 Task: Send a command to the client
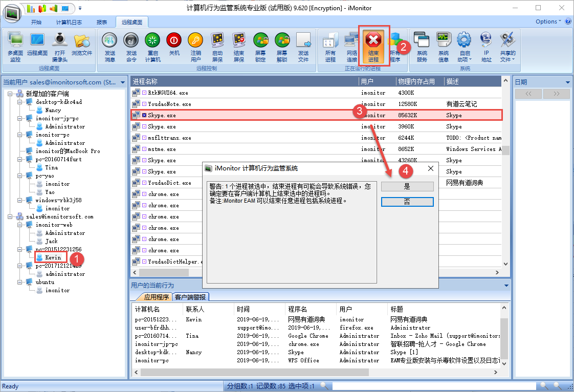pyautogui.click(x=131, y=47)
